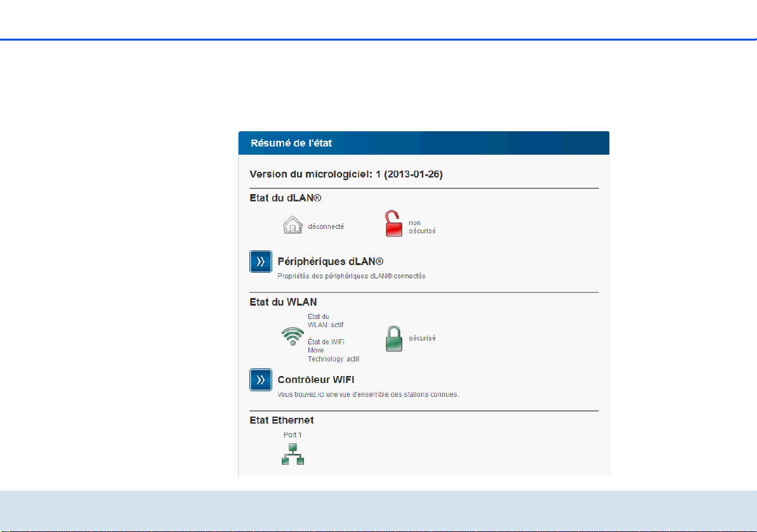Click 'Etat du WLAN: actif' text

(x=326, y=321)
